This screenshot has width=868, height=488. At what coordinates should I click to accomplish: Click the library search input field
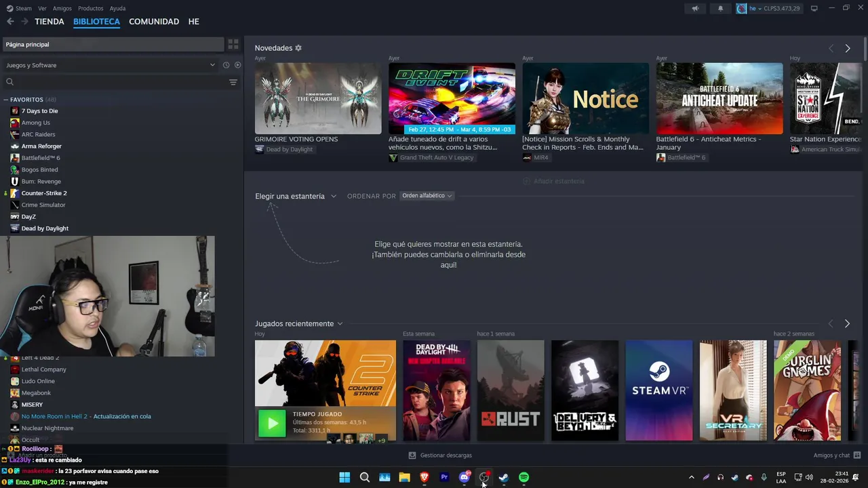pos(121,82)
